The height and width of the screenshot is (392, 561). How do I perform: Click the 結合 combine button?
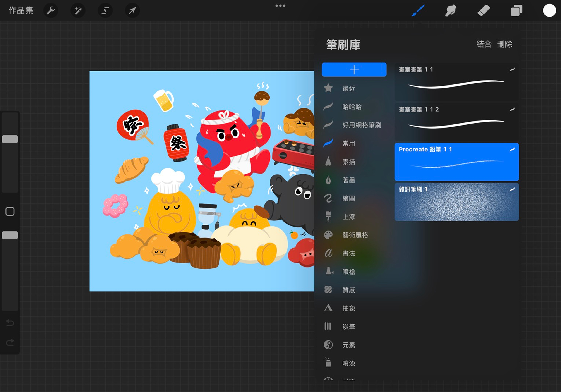pos(484,44)
